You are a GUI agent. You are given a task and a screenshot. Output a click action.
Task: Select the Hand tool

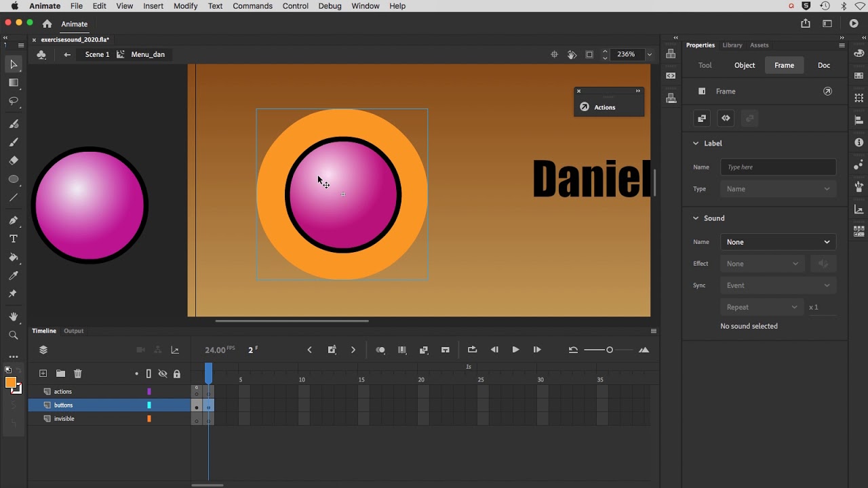pos(14,317)
